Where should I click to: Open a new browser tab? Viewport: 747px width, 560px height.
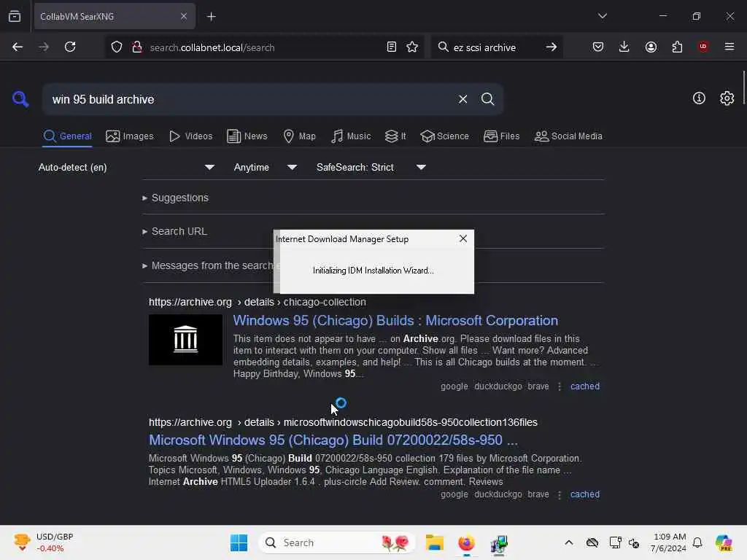pyautogui.click(x=212, y=17)
